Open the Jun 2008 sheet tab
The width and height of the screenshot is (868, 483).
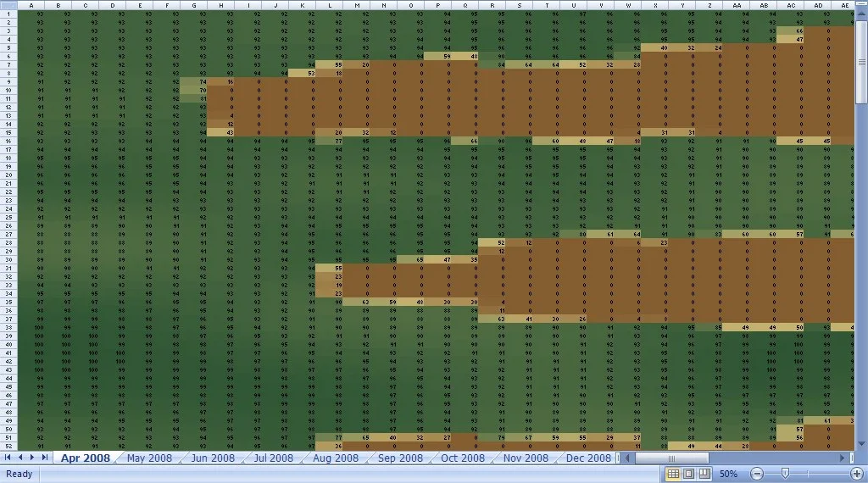coord(213,458)
